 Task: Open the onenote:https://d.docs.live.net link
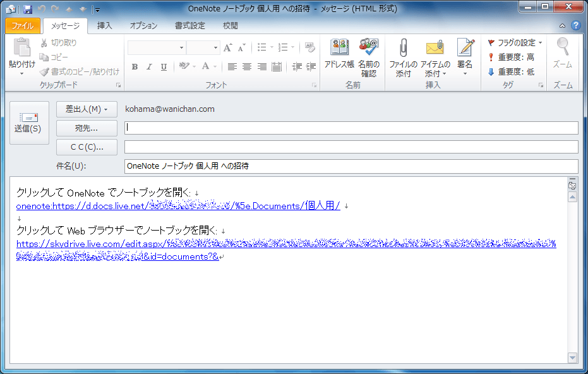click(x=178, y=205)
